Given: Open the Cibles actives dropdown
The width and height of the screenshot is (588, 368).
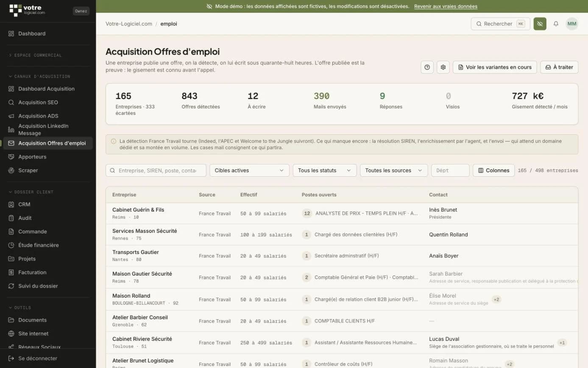Looking at the screenshot, I should 249,170.
